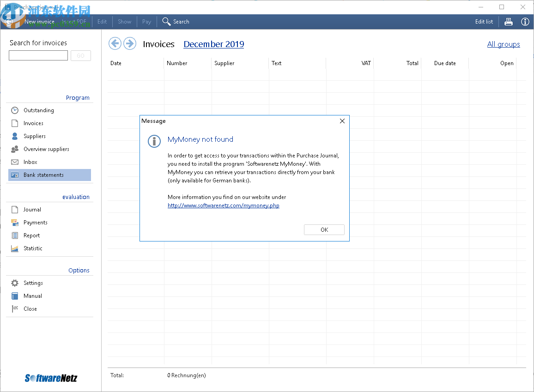Click OK in the Message dialog
Image resolution: width=534 pixels, height=392 pixels.
(x=324, y=229)
